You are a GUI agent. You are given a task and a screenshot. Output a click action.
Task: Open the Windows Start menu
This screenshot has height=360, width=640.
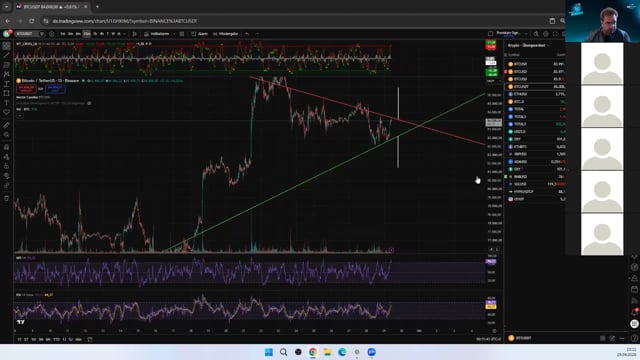(x=269, y=352)
